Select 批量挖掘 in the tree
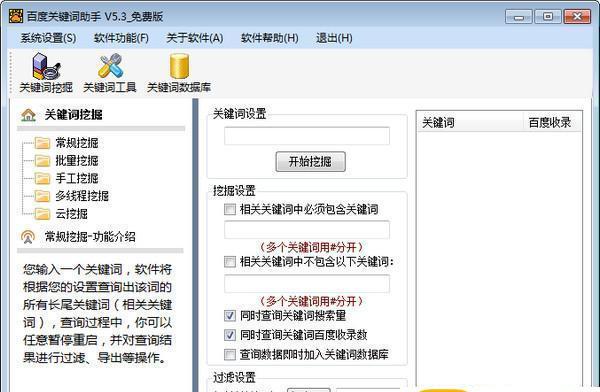Viewport: 600px width, 392px height. click(x=77, y=161)
